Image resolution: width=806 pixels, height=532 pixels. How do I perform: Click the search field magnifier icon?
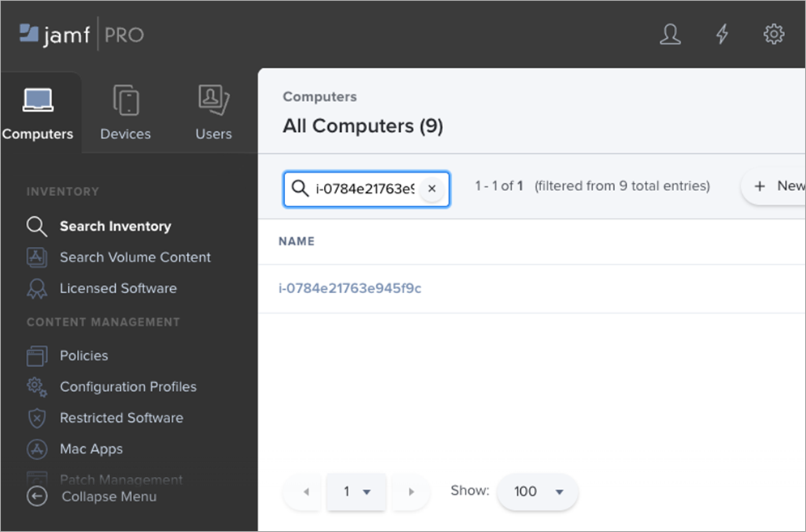click(300, 188)
